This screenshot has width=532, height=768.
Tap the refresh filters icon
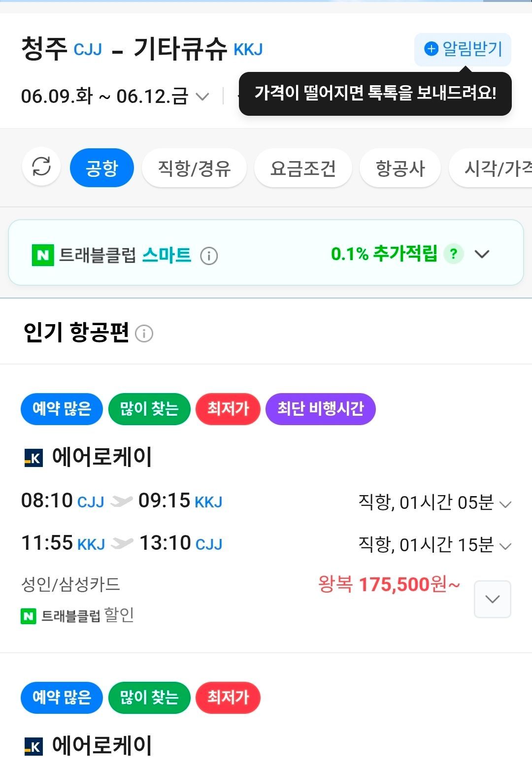[x=41, y=167]
